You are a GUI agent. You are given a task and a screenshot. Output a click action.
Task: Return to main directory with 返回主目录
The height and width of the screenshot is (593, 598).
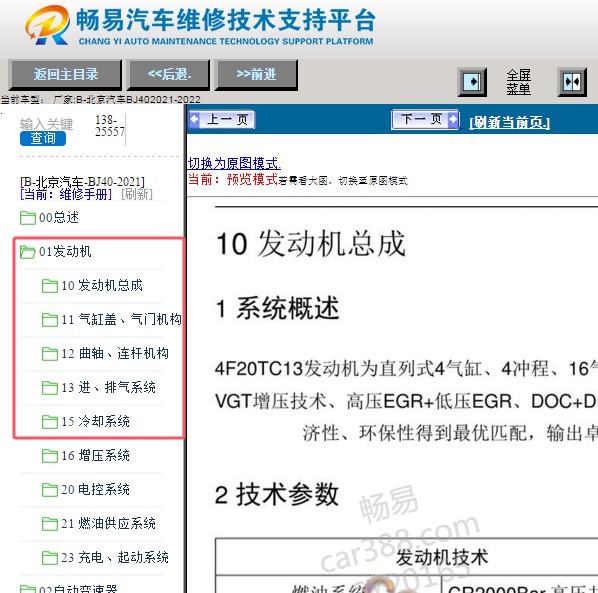click(x=66, y=74)
